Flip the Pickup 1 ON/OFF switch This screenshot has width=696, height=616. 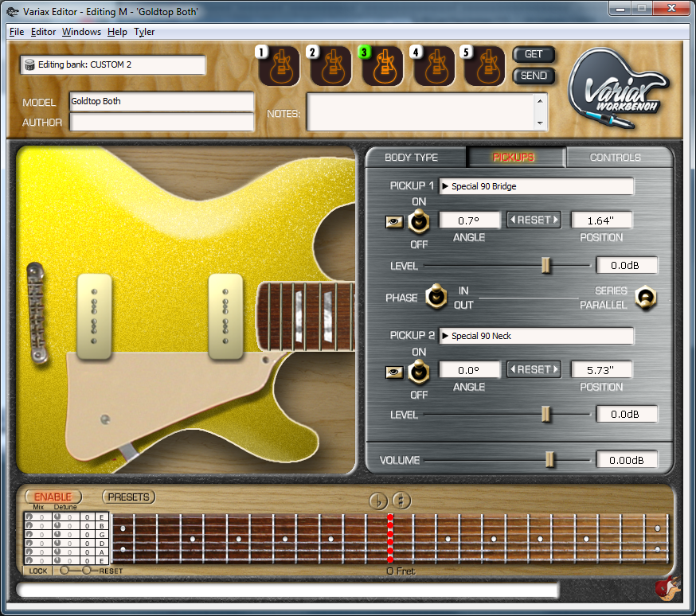tap(419, 222)
